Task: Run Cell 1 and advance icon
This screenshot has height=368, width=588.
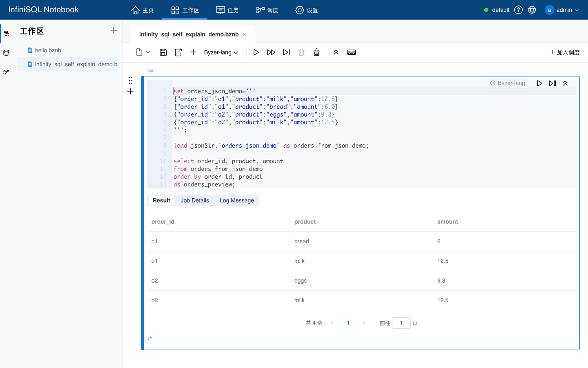Action: click(552, 83)
